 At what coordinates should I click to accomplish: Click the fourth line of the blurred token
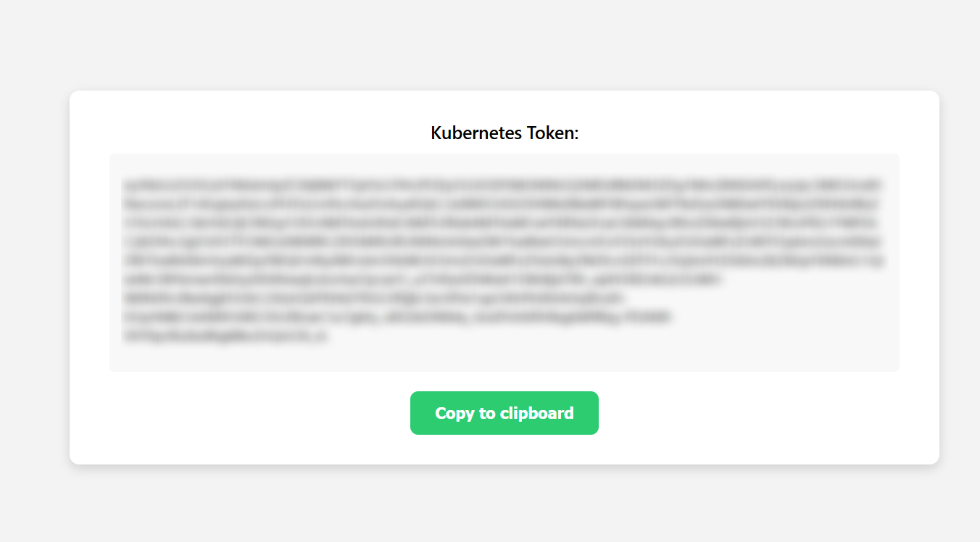point(504,241)
